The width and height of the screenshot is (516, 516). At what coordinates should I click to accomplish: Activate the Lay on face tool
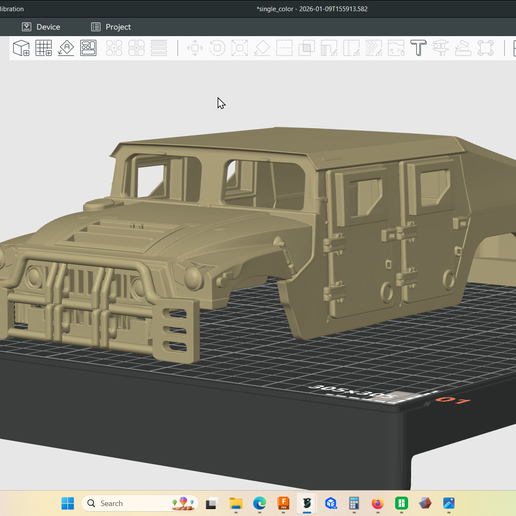click(262, 48)
